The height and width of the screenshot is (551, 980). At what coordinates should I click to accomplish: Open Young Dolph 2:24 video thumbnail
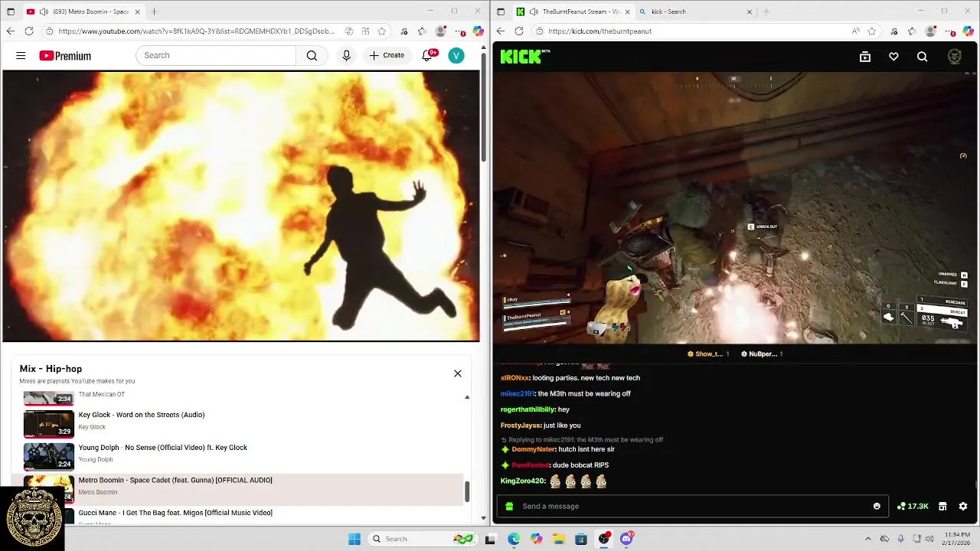(49, 456)
